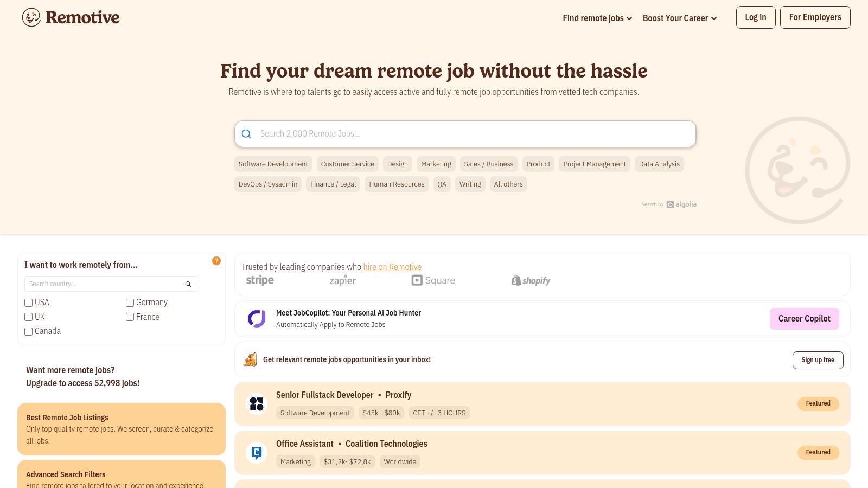
Task: Click the $31,2k- $72,8k salary tag
Action: click(347, 462)
